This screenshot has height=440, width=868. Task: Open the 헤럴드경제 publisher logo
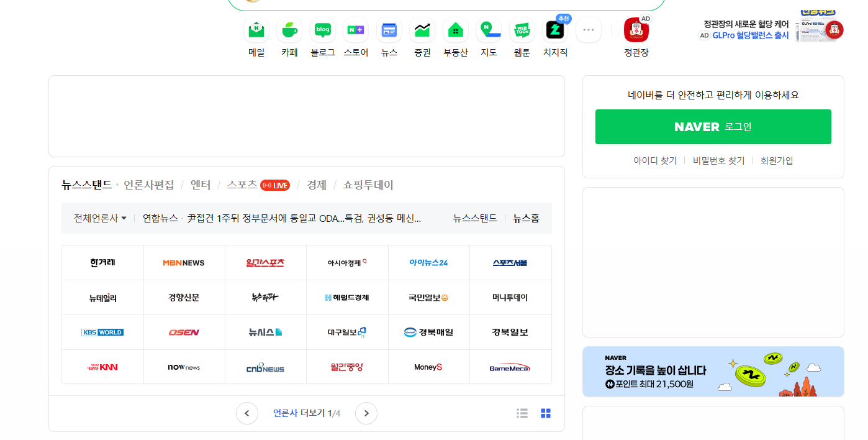click(x=347, y=298)
